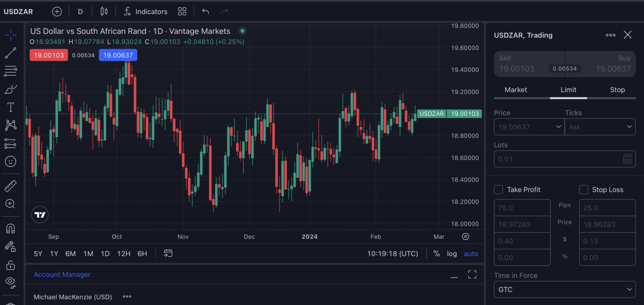Open the timezone menu at 10:19:18 (UTC)
Screen dimensions: 644x305
click(393, 254)
